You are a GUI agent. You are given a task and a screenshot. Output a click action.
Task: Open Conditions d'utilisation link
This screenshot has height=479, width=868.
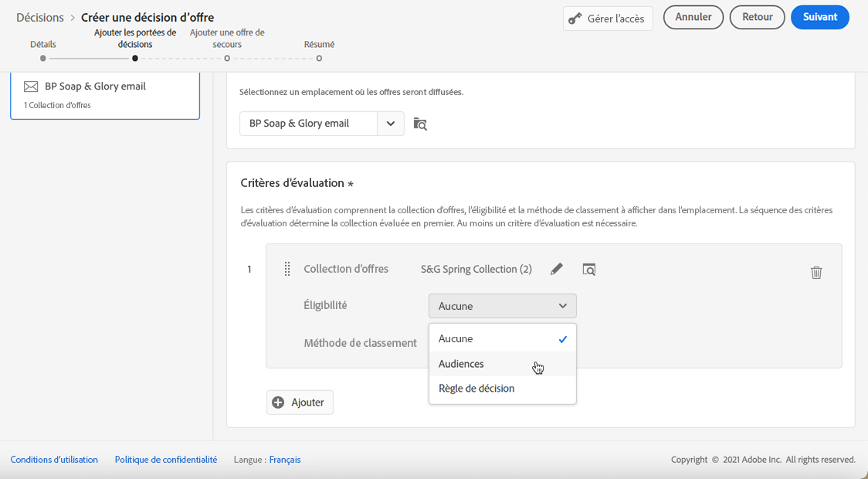pos(54,460)
